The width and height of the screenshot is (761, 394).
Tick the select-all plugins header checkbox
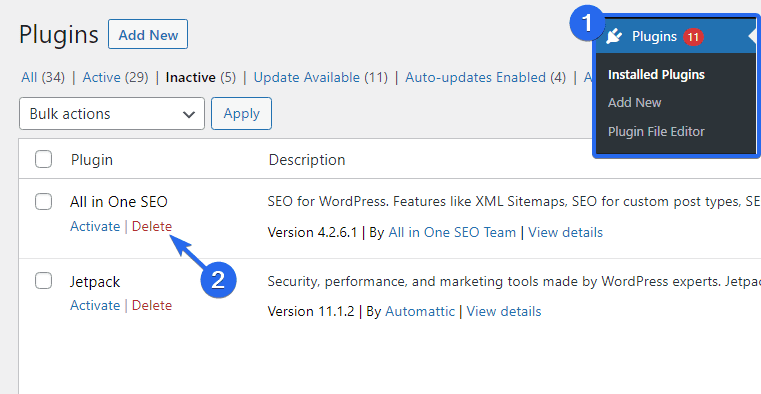point(44,159)
